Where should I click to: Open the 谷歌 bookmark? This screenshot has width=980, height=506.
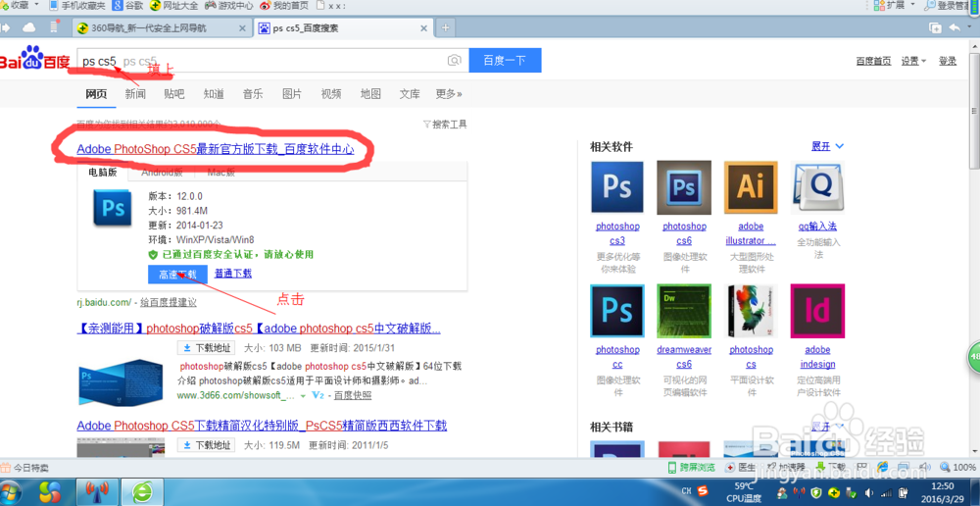pyautogui.click(x=128, y=6)
